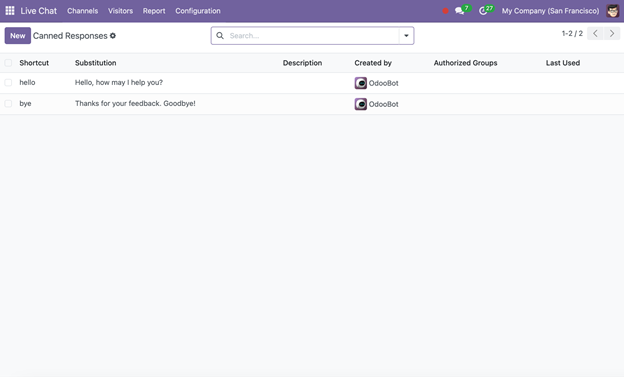Click 'Hello, how may I help you?' text
Viewport: 624px width, 377px height.
click(119, 82)
